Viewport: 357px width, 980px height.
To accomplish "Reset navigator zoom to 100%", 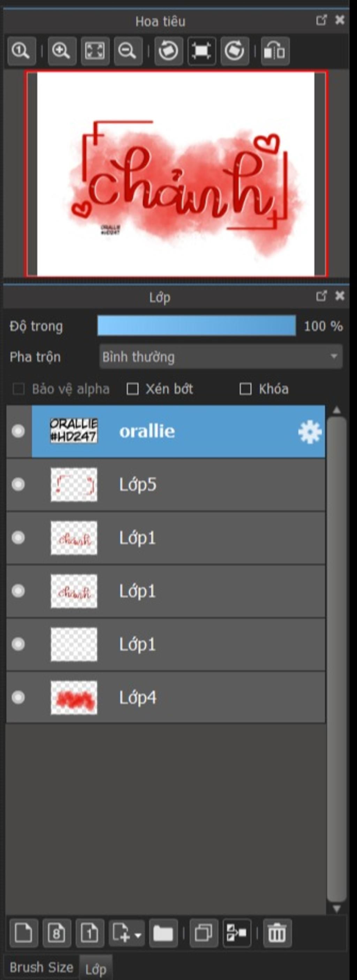I will (x=21, y=51).
